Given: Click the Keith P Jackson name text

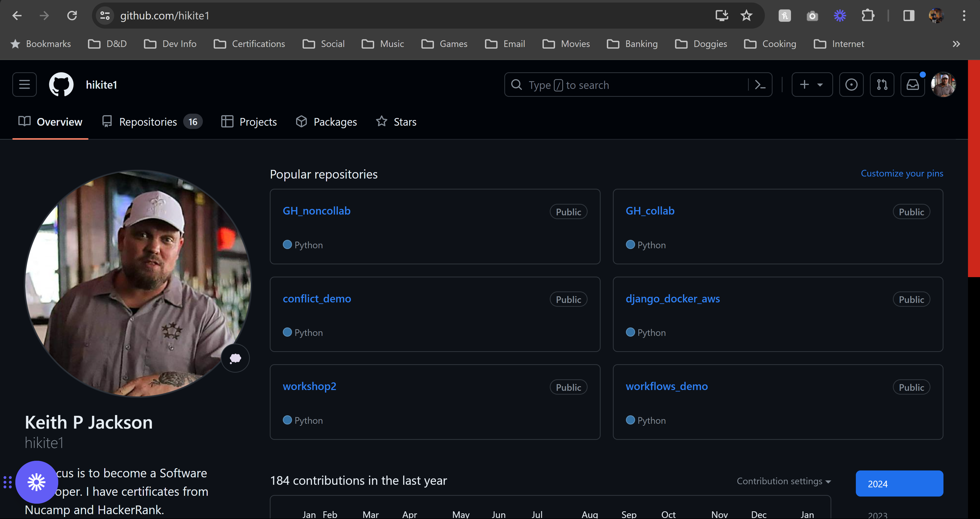Looking at the screenshot, I should point(89,422).
